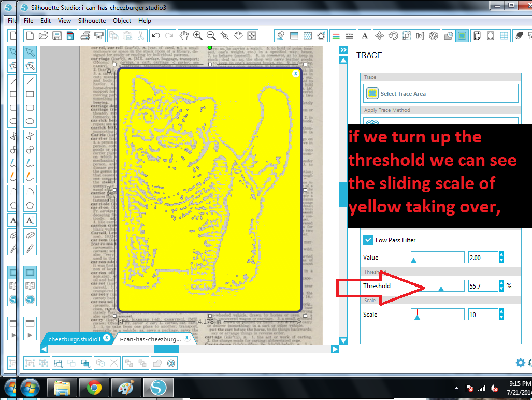Decrease Scale with the down stepper arrow
532x400 pixels.
point(501,317)
